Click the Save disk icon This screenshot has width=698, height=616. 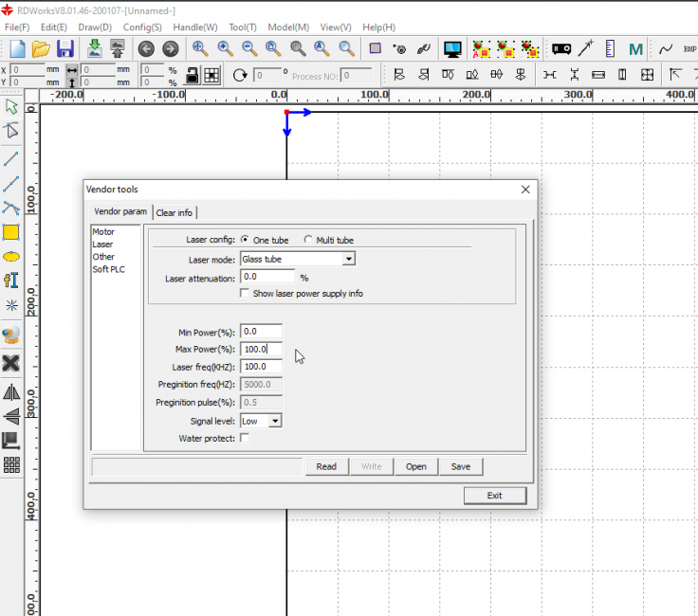pyautogui.click(x=65, y=48)
